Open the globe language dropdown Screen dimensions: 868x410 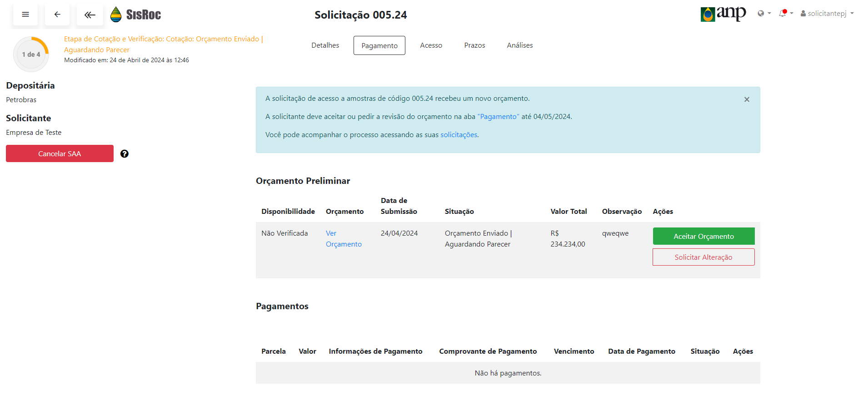coord(764,14)
